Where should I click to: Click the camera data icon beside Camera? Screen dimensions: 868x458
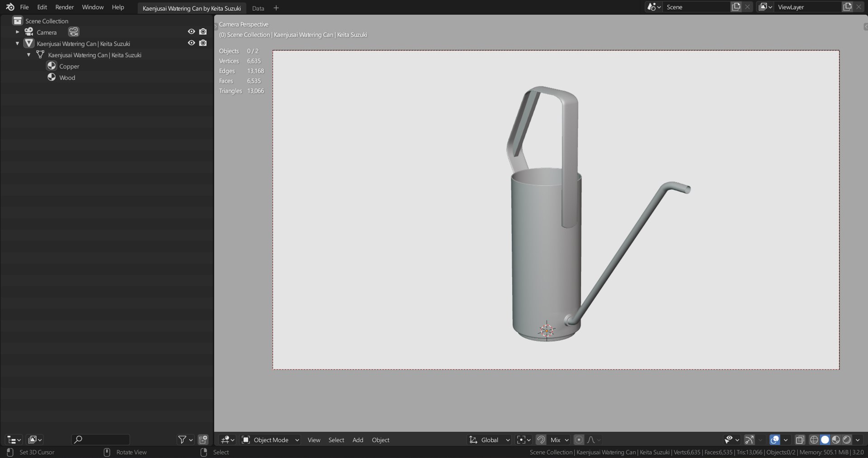tap(74, 32)
